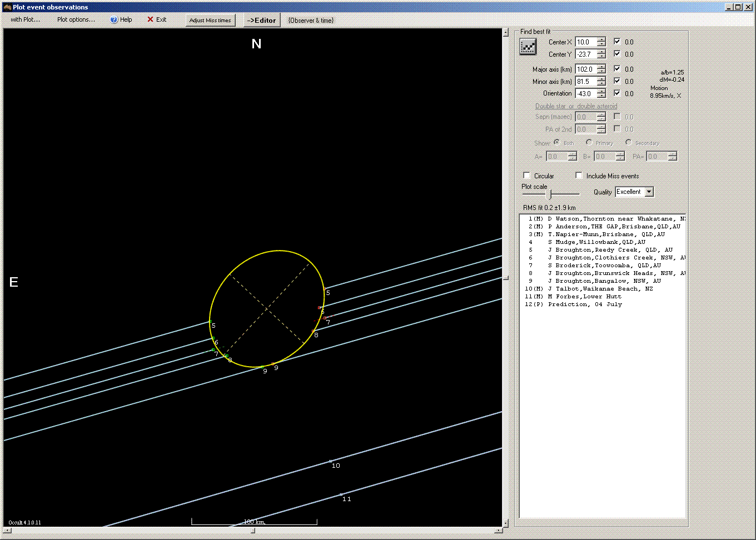Click the Center Y value field

pyautogui.click(x=586, y=54)
